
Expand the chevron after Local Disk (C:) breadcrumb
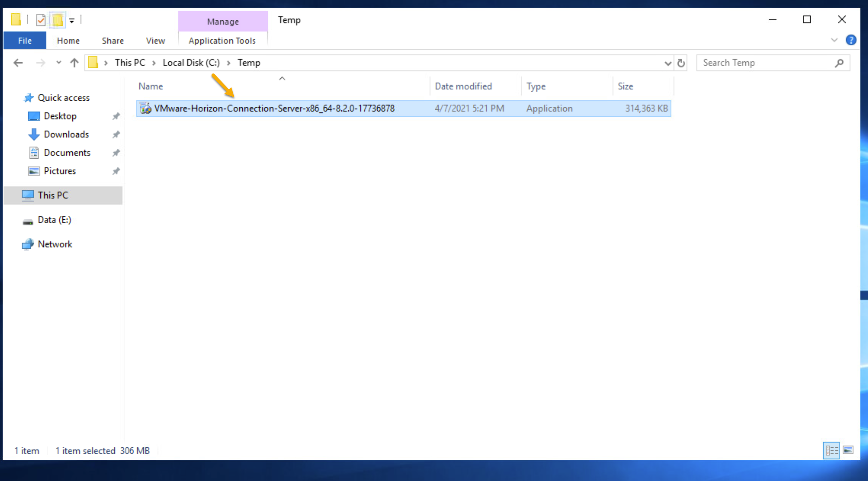coord(228,63)
